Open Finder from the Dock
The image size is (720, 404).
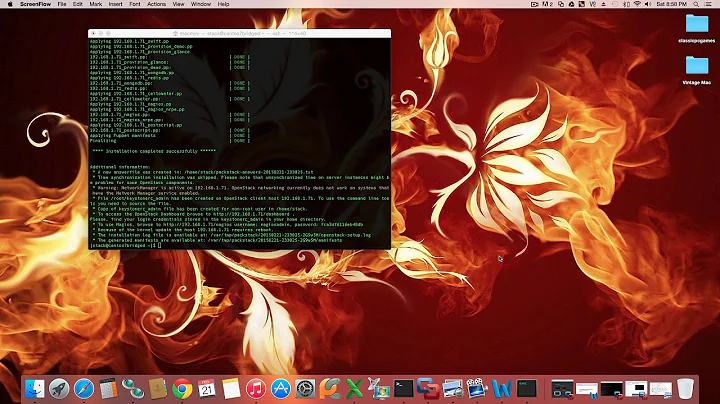(35, 389)
